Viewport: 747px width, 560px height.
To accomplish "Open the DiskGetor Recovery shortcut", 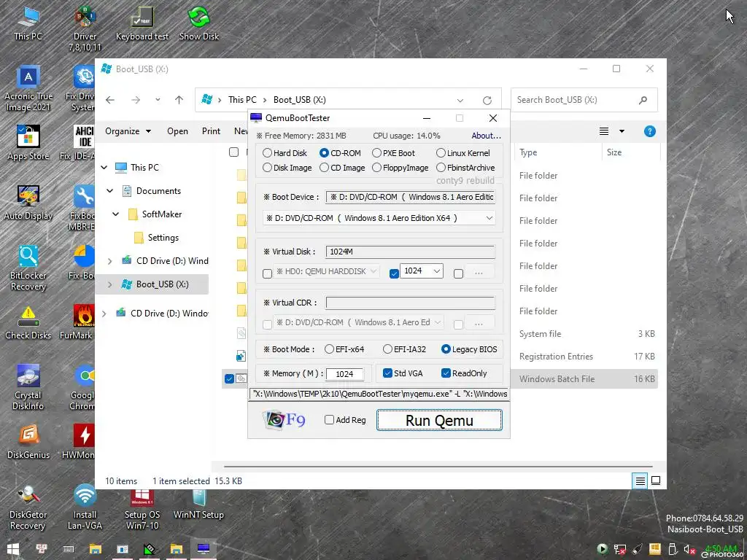I will (x=28, y=507).
